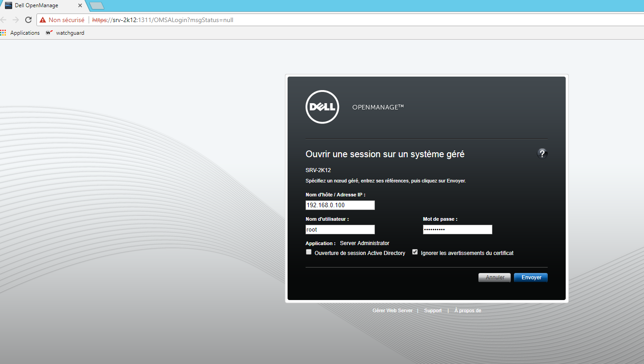Image resolution: width=644 pixels, height=364 pixels.
Task: Click the Non sécurisé warning triangle
Action: click(x=43, y=20)
